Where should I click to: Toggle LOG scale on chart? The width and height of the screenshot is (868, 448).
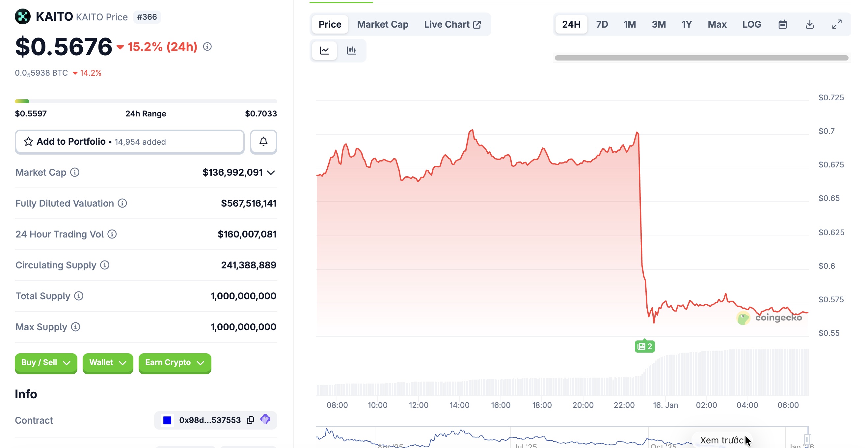[751, 24]
